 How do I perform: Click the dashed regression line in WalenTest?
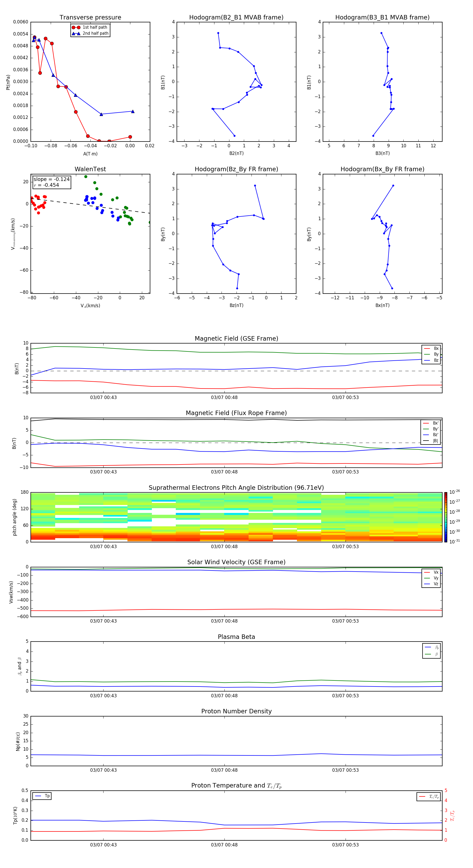90,205
